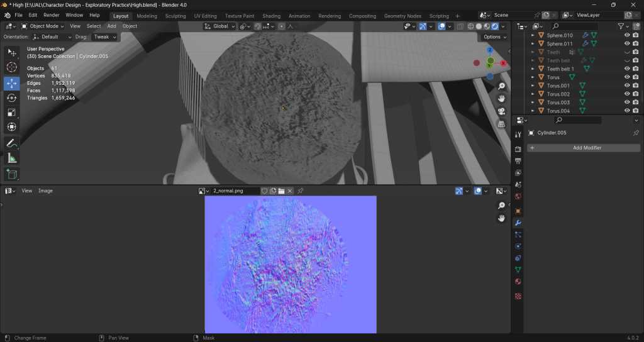Viewport: 644px width, 342px height.
Task: Select the Select Box tool in the viewport toolbar
Action: coord(11,53)
